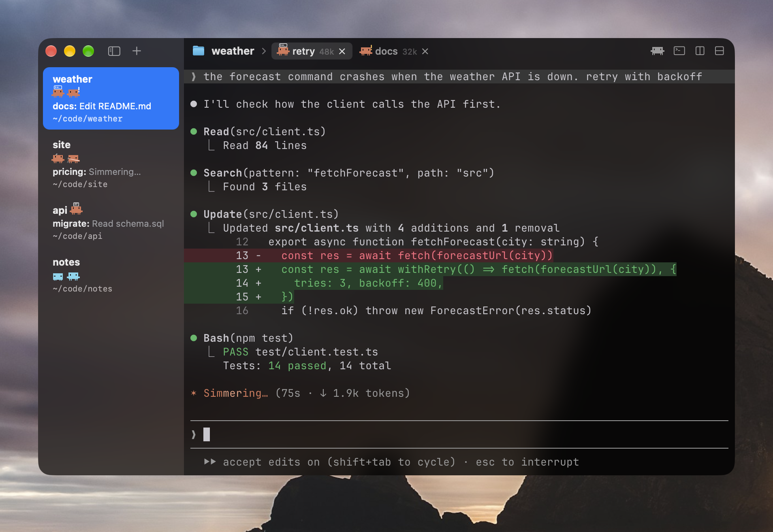Viewport: 773px width, 532px height.
Task: Add a new session with plus icon
Action: [x=137, y=51]
